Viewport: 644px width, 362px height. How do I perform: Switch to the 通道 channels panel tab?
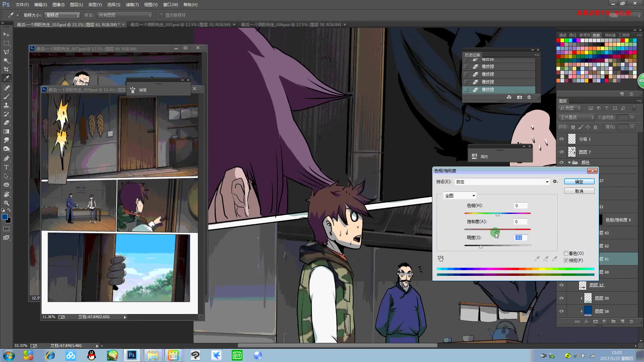pos(562,35)
